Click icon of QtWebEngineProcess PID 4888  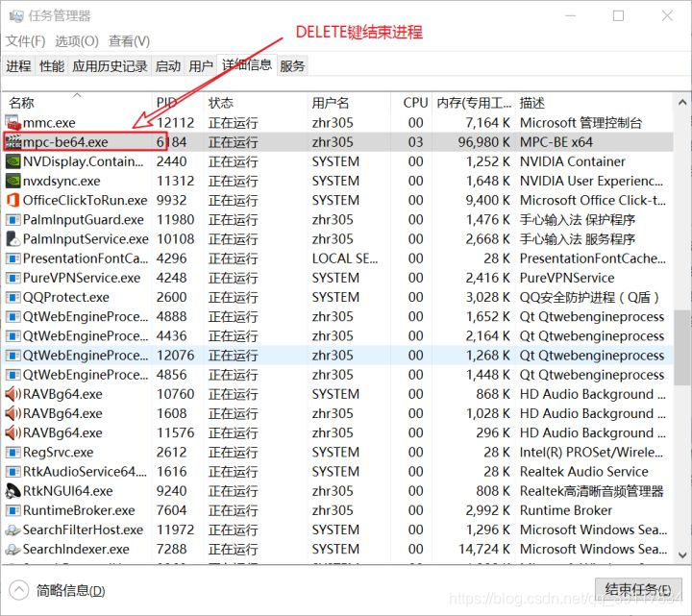coord(12,317)
